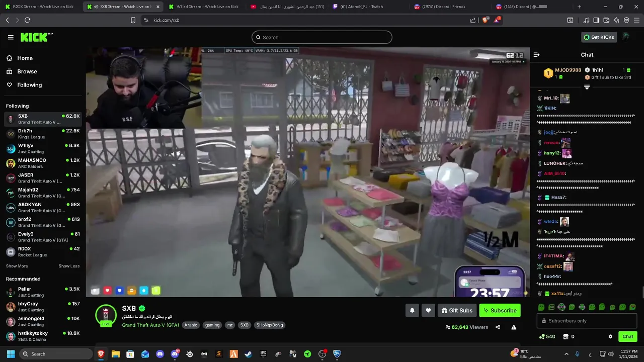Click the Gift Subs button
The image size is (644, 362).
[457, 311]
